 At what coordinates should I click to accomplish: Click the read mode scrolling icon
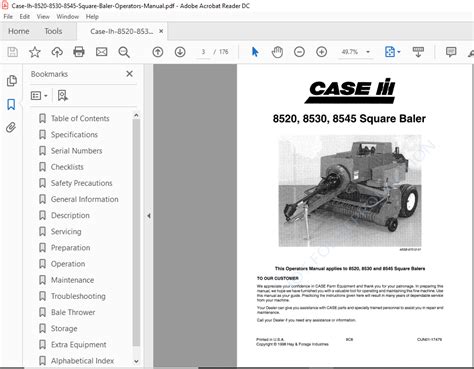coord(418,52)
